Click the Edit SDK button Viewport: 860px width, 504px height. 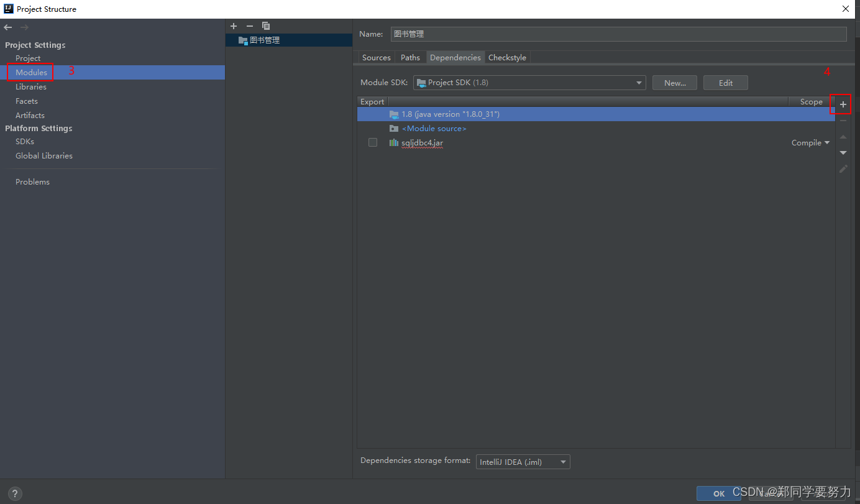[x=725, y=83]
